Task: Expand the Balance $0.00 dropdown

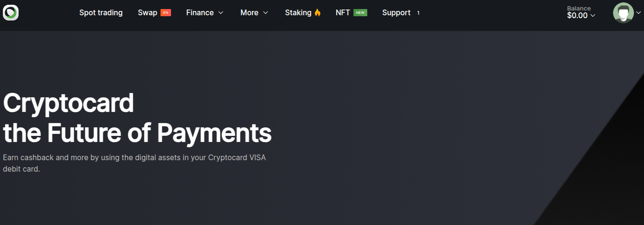Action: pyautogui.click(x=581, y=16)
